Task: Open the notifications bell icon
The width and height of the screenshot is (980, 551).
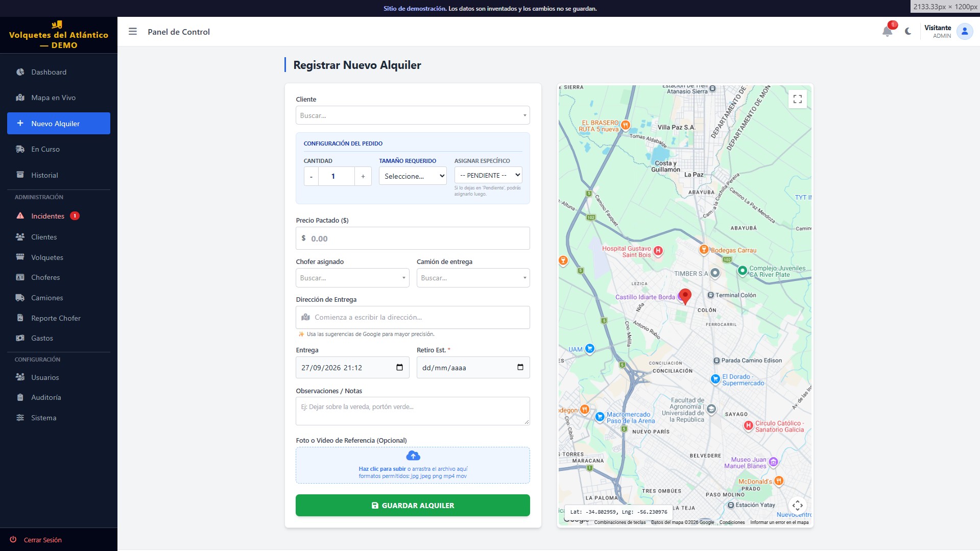Action: click(888, 31)
